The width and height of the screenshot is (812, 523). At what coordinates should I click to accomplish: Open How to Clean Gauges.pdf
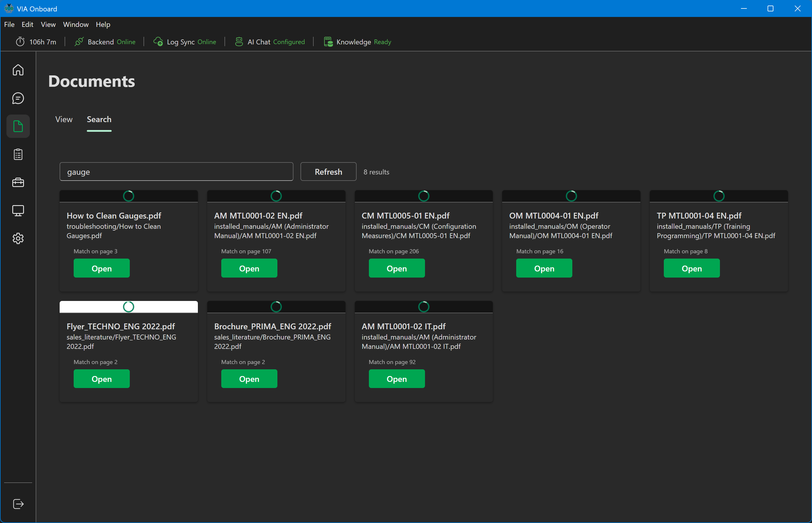coord(102,268)
